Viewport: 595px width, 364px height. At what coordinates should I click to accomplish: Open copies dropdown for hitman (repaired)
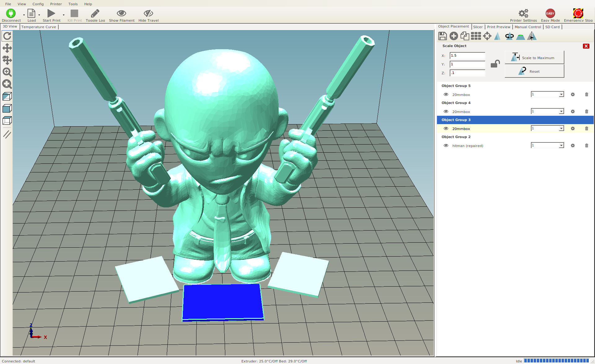click(561, 145)
